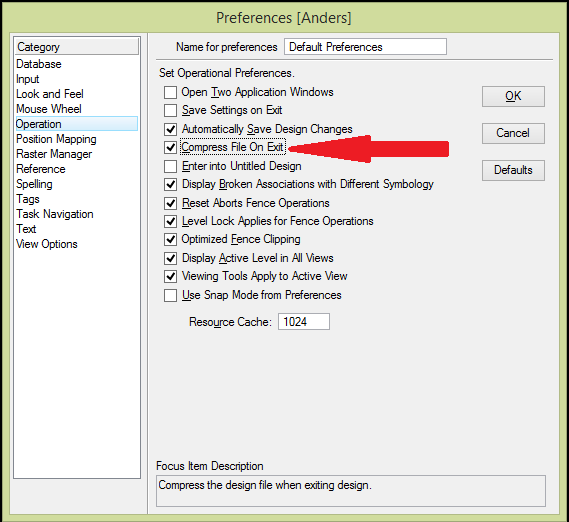Check Enter into Untitled Design

[170, 166]
